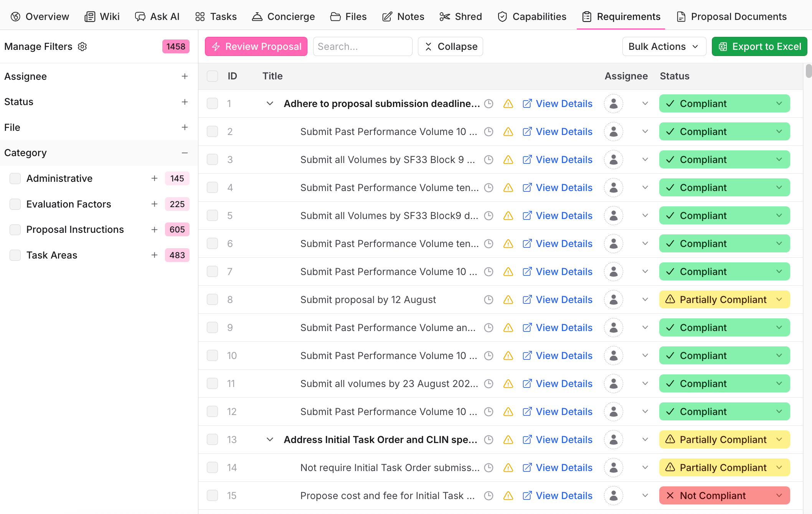Click assignee avatar in row 15

(x=614, y=496)
